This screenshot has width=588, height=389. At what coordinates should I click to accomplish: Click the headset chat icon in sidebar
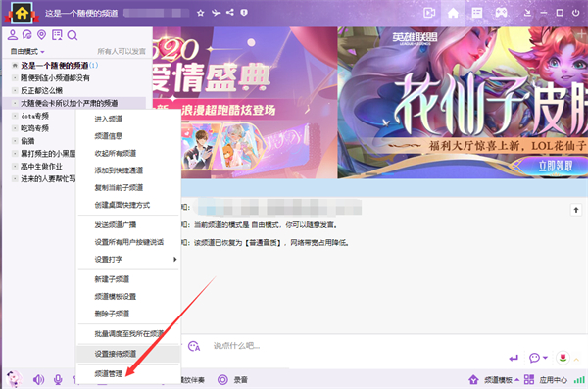click(27, 35)
